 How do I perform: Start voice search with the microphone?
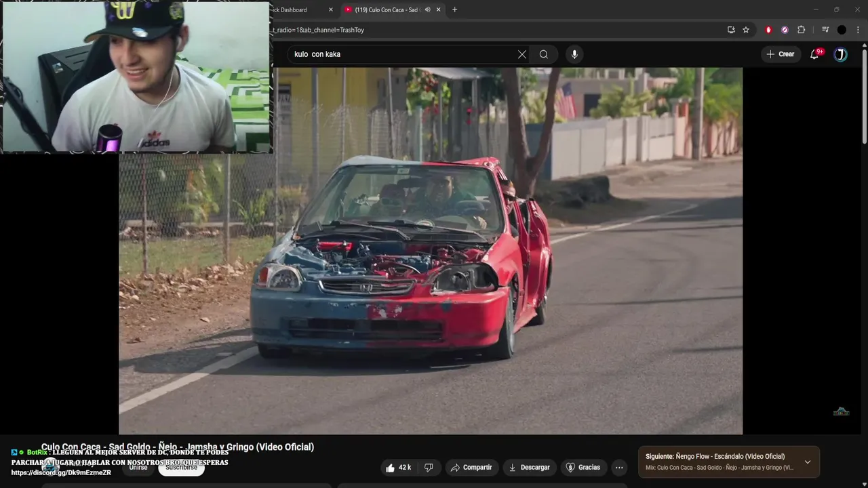(x=574, y=54)
